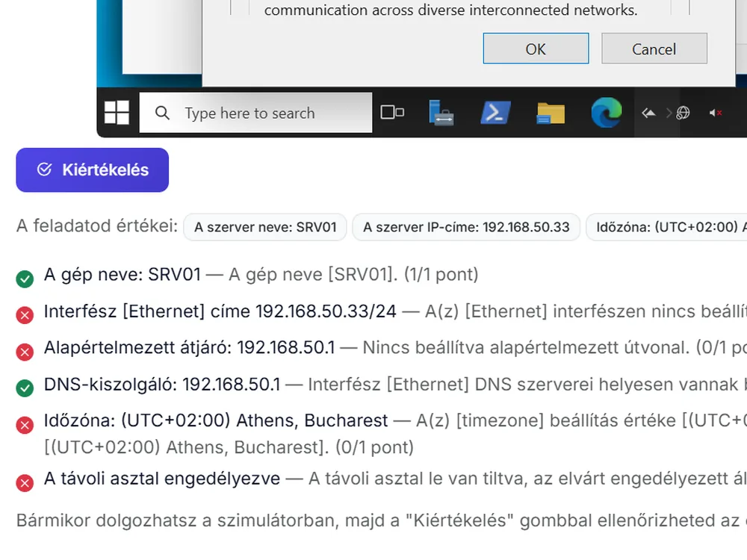Screen dimensions: 747x560
Task: Click the red X beside the 'Interfész [Ethernet] címe' row
Action: click(x=25, y=315)
